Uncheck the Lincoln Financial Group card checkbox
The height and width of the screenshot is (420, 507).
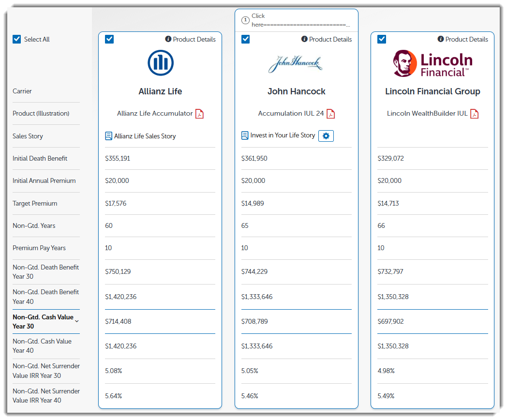[382, 40]
